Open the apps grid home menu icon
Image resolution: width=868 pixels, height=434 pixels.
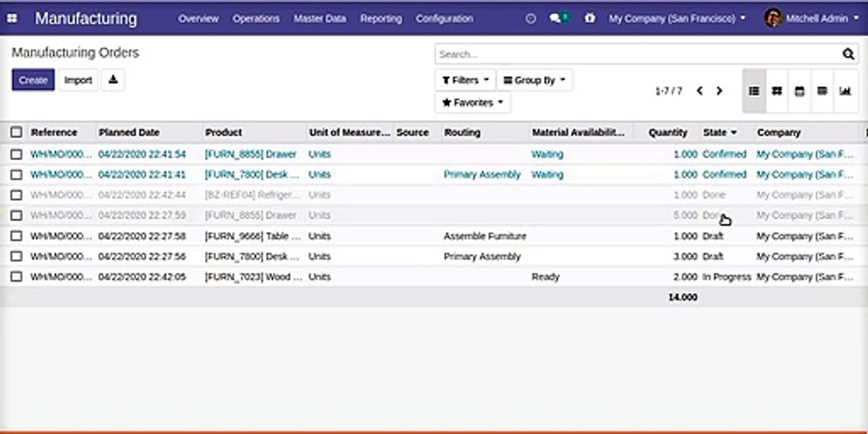[12, 19]
